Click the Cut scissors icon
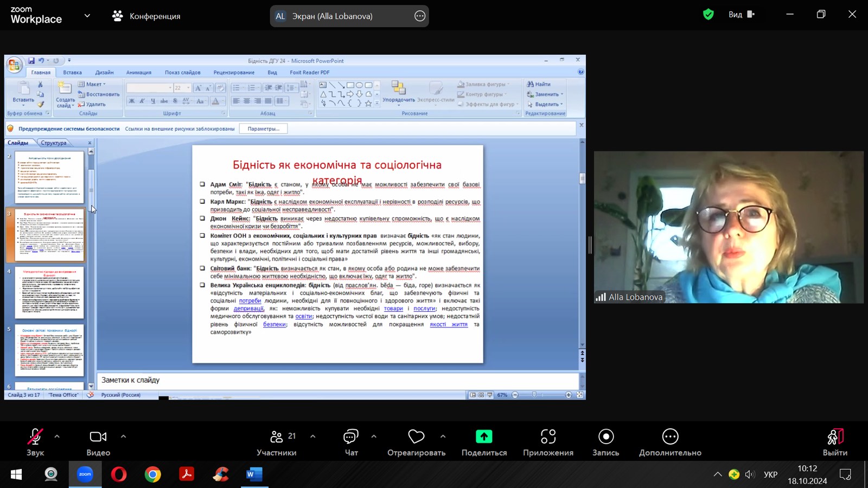This screenshot has height=488, width=868. coord(40,85)
